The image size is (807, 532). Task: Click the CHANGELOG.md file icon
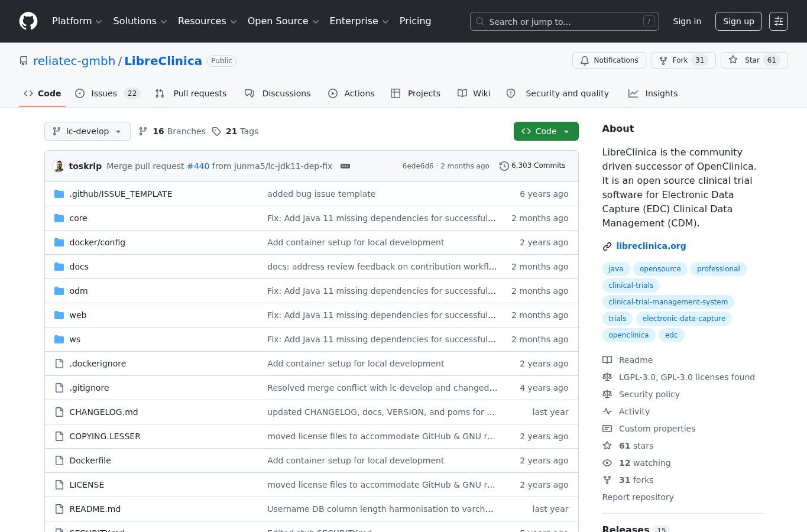click(x=59, y=412)
